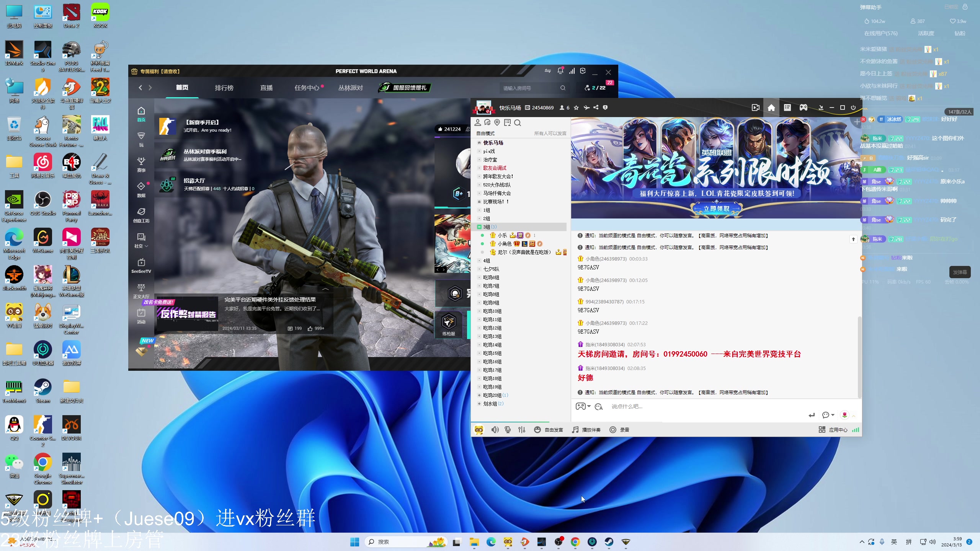This screenshot has width=980, height=551.
Task: Open Google Chrome from the taskbar
Action: click(575, 542)
